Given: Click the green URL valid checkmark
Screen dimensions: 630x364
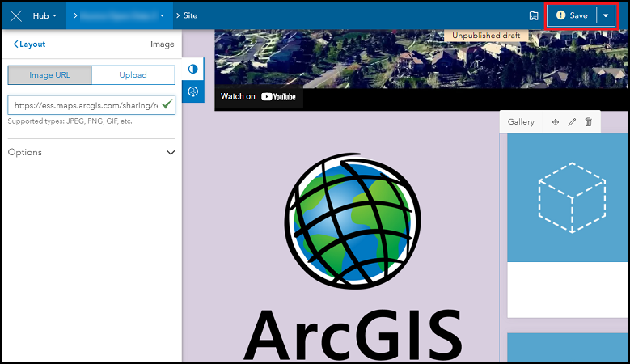Looking at the screenshot, I should (167, 105).
